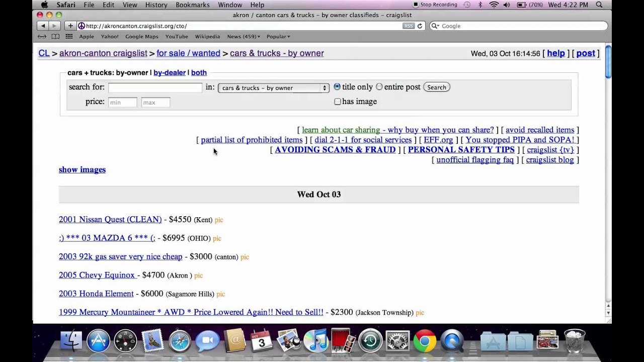Open Dashboard from the Dock
This screenshot has height=362, width=644.
pyautogui.click(x=125, y=341)
